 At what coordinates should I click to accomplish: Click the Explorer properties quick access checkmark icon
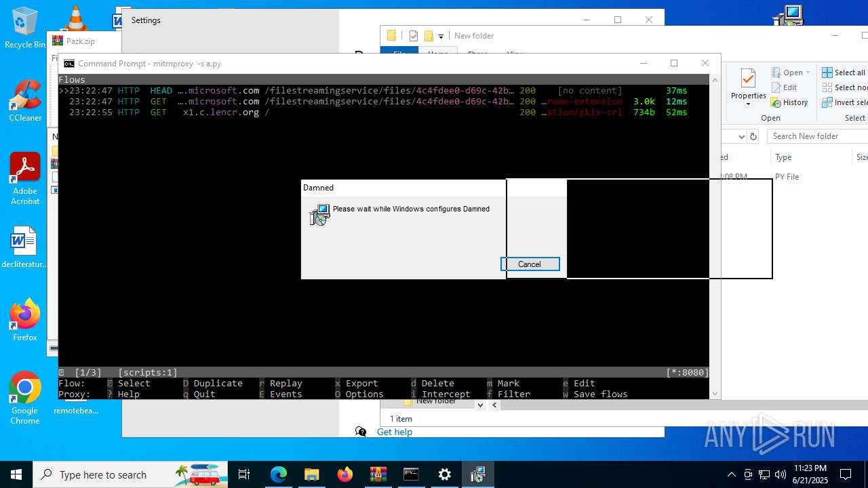point(414,36)
